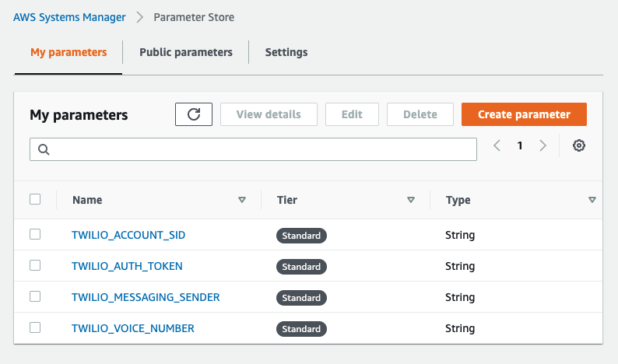Click the Type column header

pyautogui.click(x=458, y=200)
